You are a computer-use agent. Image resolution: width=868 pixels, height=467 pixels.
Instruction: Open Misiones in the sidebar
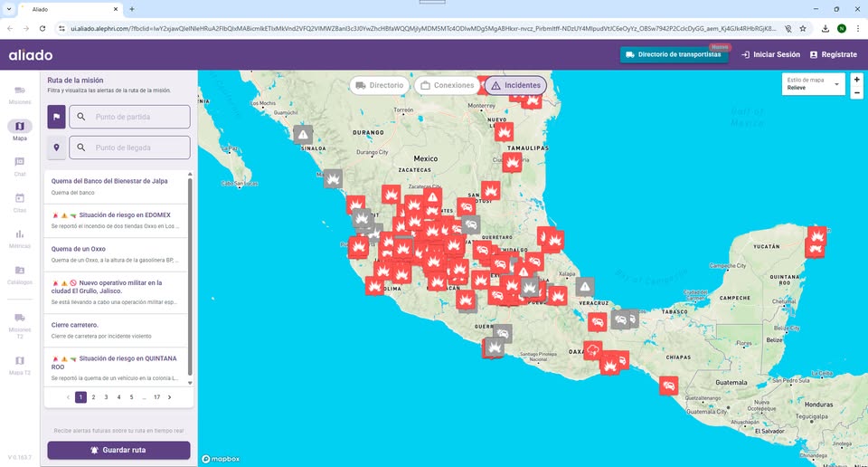[x=20, y=95]
